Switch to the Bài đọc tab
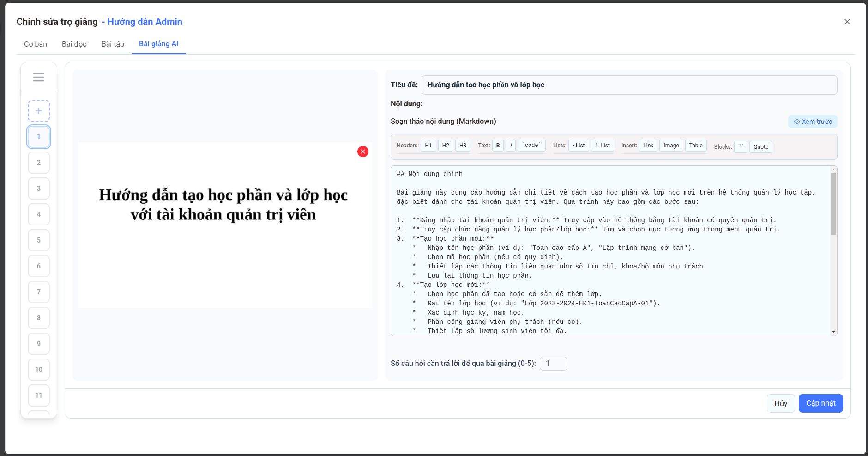This screenshot has height=456, width=868. [74, 44]
